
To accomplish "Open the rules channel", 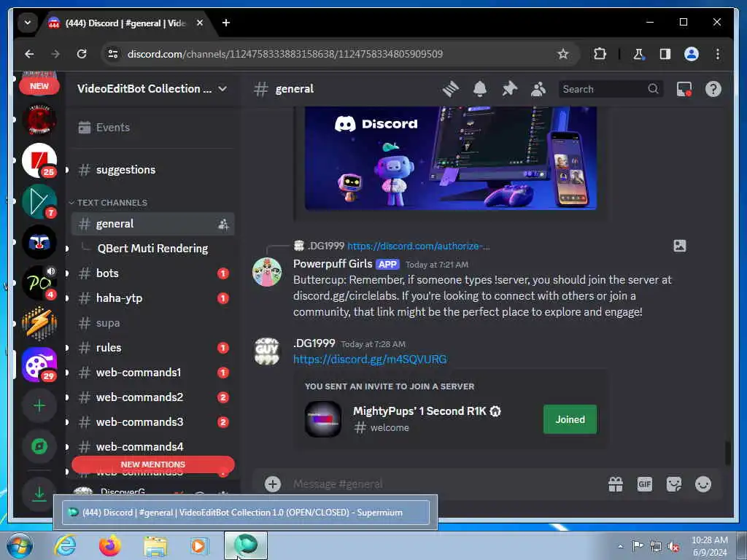I will (x=152, y=348).
